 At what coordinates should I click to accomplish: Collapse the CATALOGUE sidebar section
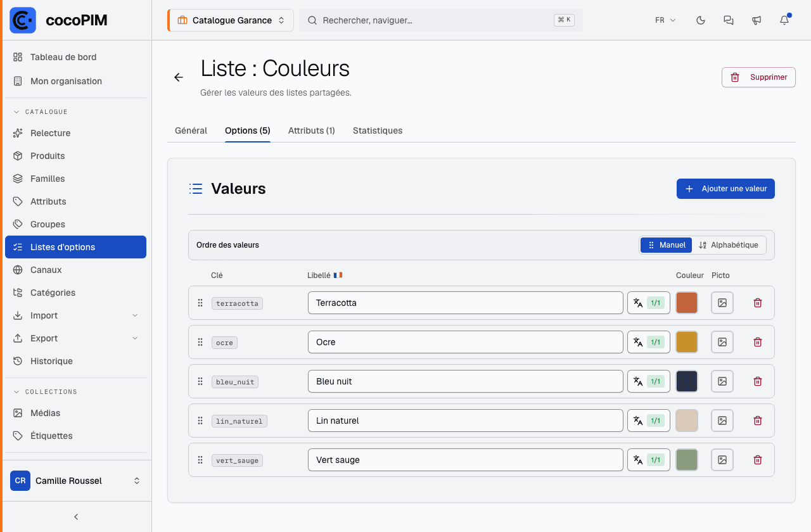click(x=41, y=112)
